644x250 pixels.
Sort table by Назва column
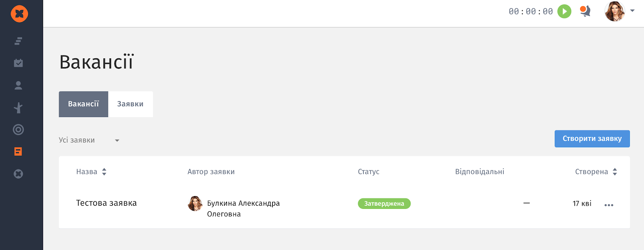91,172
